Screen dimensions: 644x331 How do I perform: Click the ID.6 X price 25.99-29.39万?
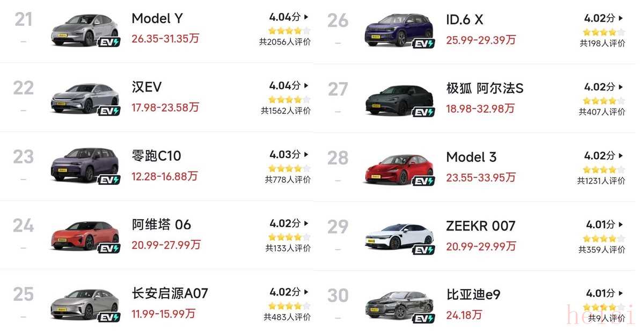[481, 40]
